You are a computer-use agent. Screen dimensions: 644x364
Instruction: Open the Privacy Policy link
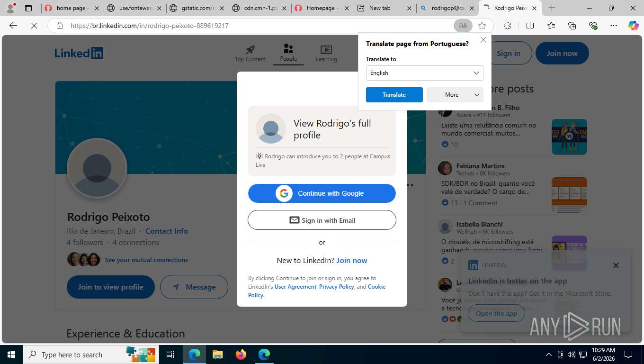[337, 287]
